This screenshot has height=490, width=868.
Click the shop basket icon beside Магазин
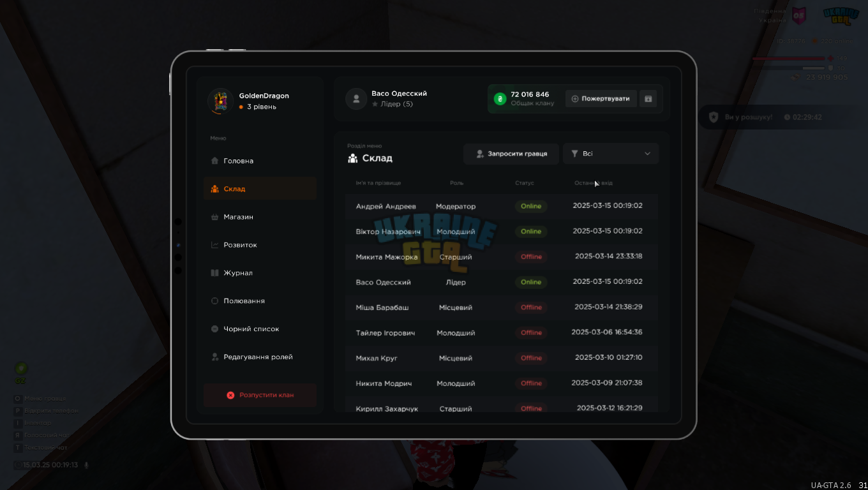tap(214, 217)
